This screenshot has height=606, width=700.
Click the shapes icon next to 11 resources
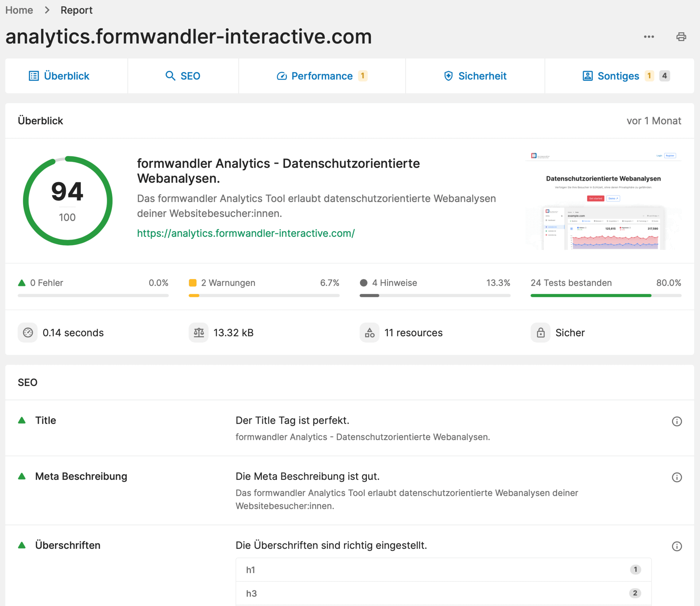[x=369, y=332]
